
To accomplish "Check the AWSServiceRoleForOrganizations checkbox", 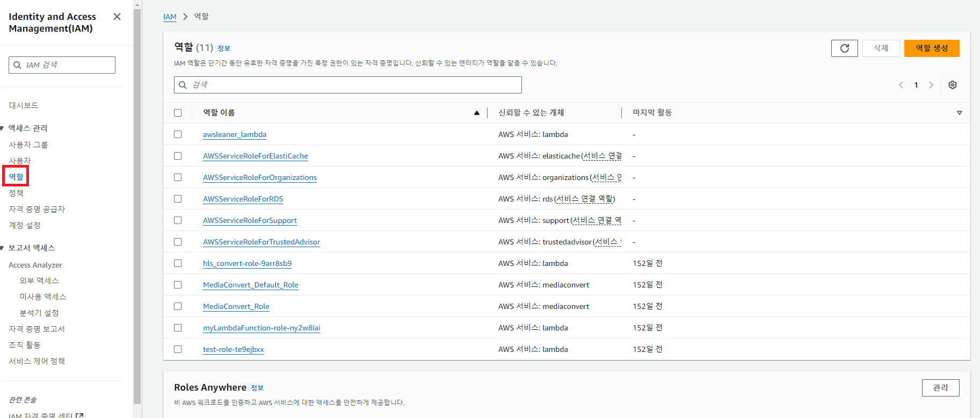I will [178, 177].
